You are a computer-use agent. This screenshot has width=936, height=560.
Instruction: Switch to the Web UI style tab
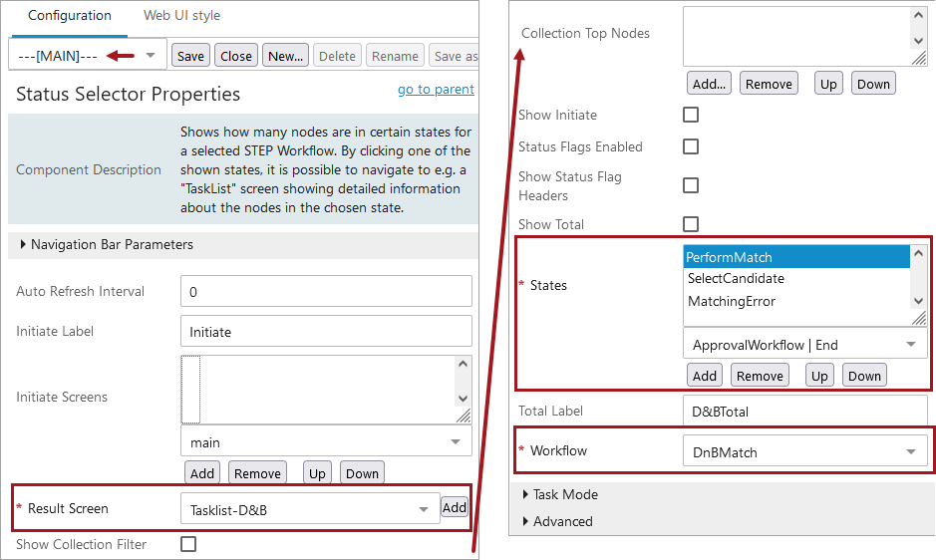(x=181, y=16)
